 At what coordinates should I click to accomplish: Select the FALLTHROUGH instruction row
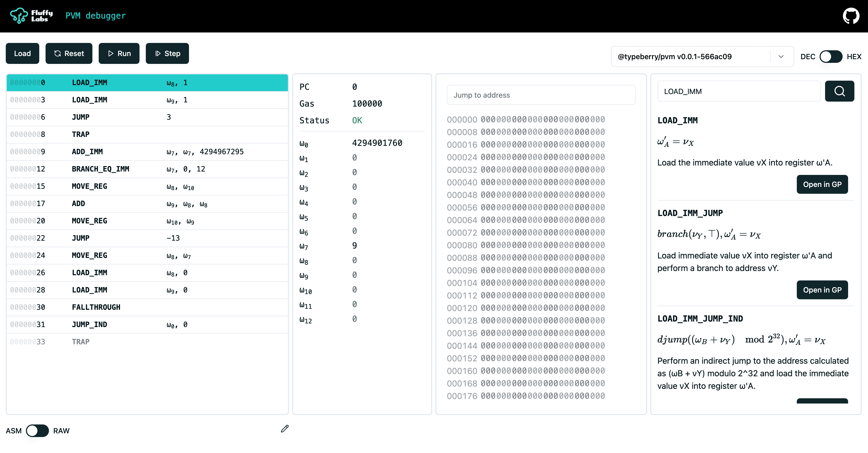(147, 307)
